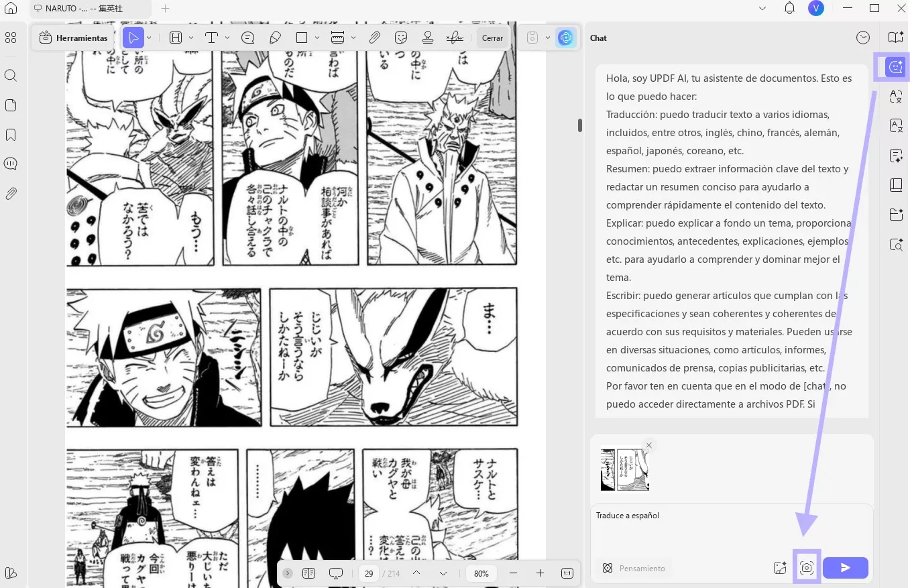910x588 pixels.
Task: Open the tab list dropdown chevron
Action: tap(762, 9)
